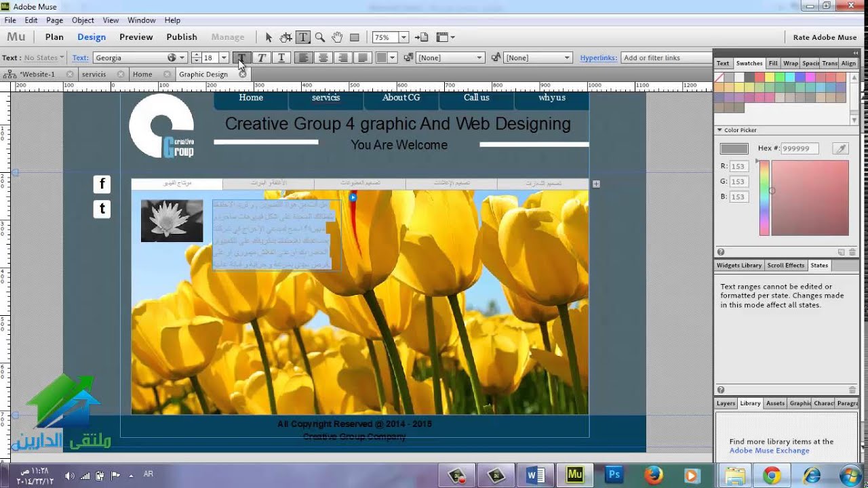Open Photoshop from the taskbar

point(614,475)
